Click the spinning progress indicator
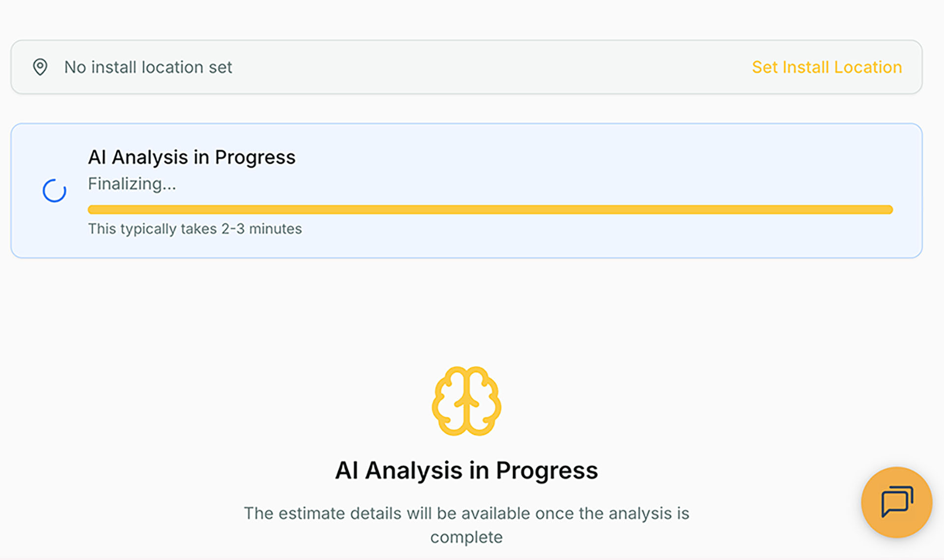Viewport: 944px width, 560px height. [x=55, y=191]
